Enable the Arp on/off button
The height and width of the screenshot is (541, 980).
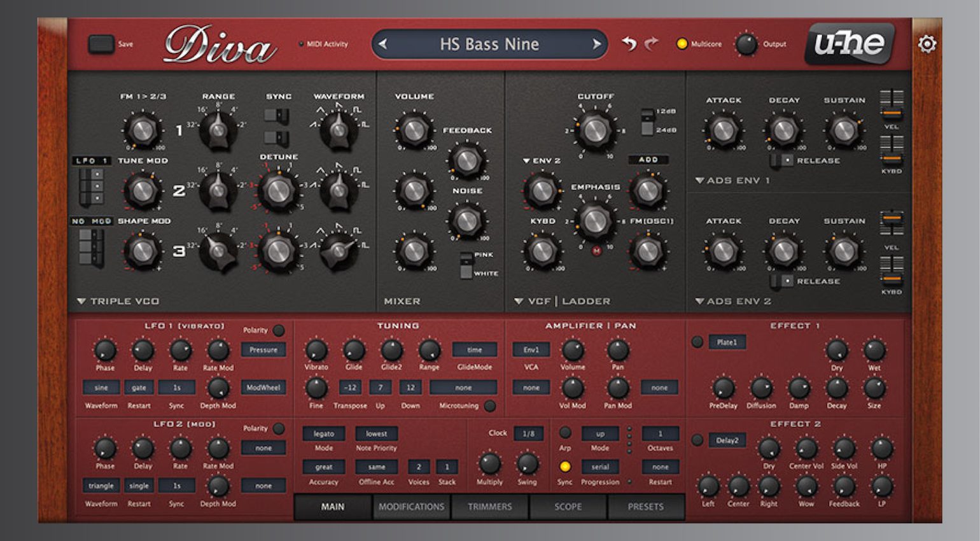[x=564, y=433]
